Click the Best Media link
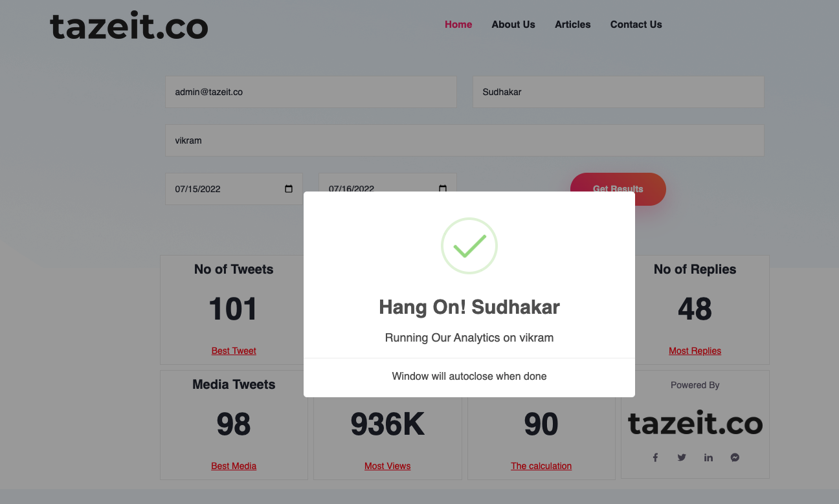This screenshot has height=504, width=839. [234, 466]
